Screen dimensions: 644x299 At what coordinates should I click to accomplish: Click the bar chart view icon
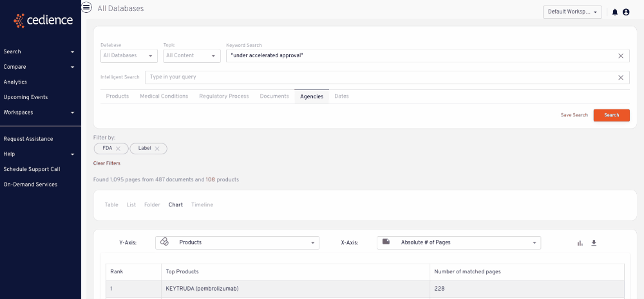580,243
